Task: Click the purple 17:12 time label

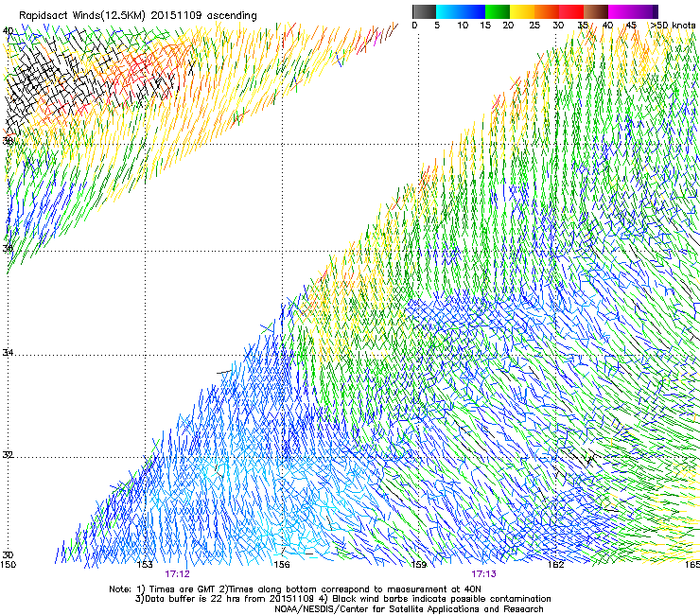Action: [x=177, y=574]
